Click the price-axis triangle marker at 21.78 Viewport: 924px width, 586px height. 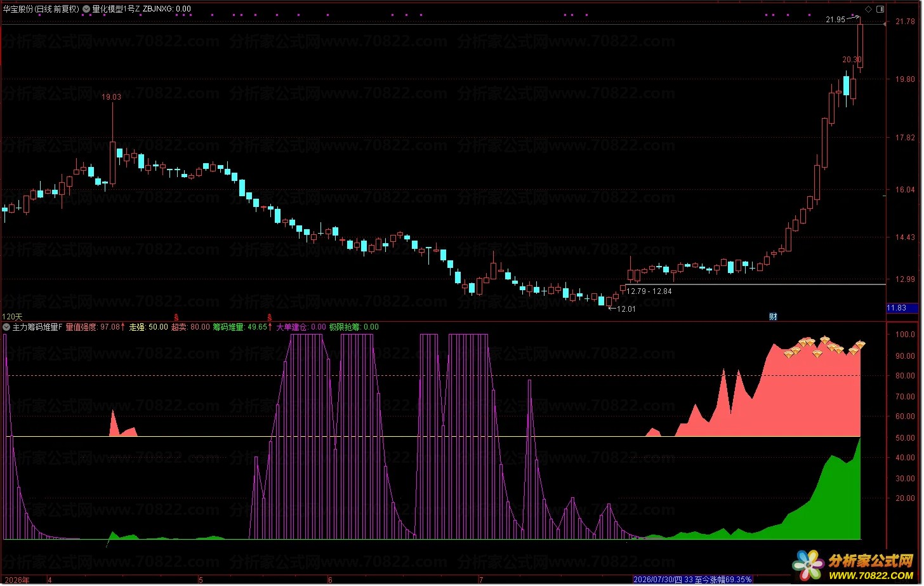tap(885, 24)
